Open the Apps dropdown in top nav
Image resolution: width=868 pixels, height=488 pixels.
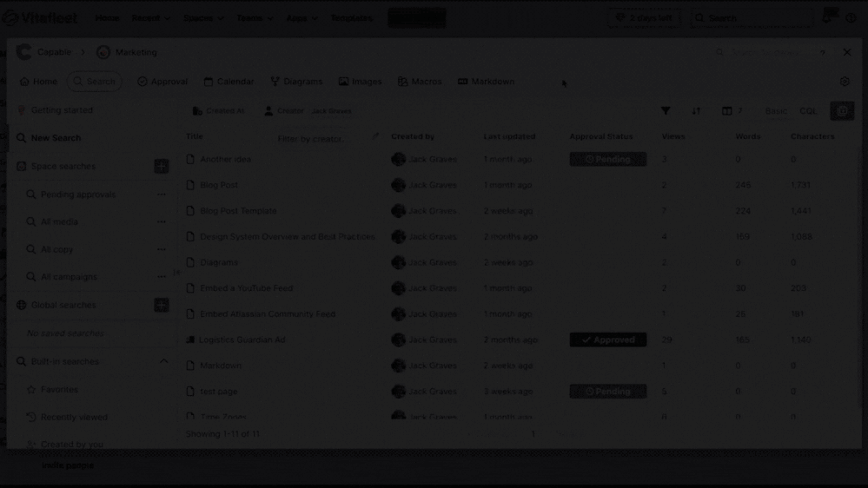[x=301, y=17]
